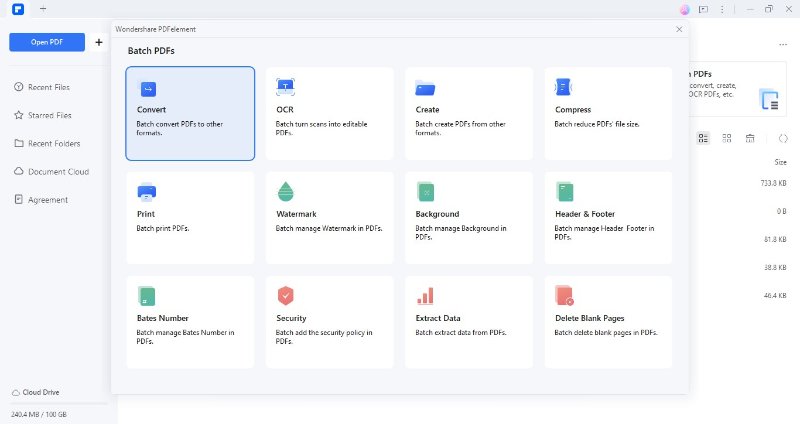
Task: Click the Delete Blank Pages card title
Action: pyautogui.click(x=590, y=318)
